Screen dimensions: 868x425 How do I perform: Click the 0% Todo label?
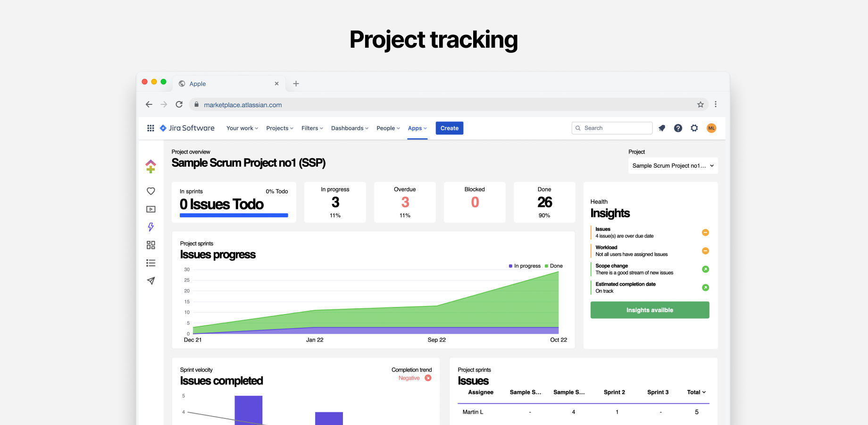point(277,191)
